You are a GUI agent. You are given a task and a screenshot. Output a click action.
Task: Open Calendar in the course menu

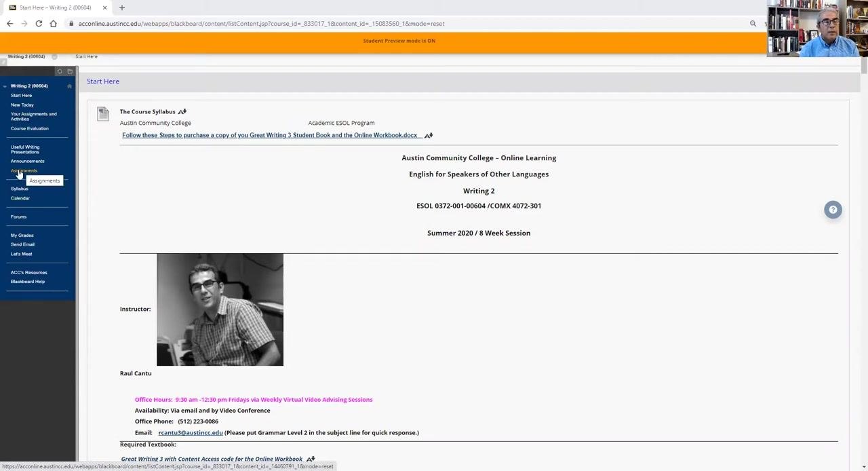pos(20,198)
